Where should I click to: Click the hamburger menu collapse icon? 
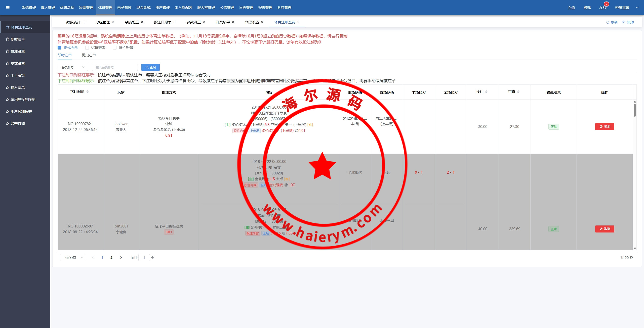[8, 8]
